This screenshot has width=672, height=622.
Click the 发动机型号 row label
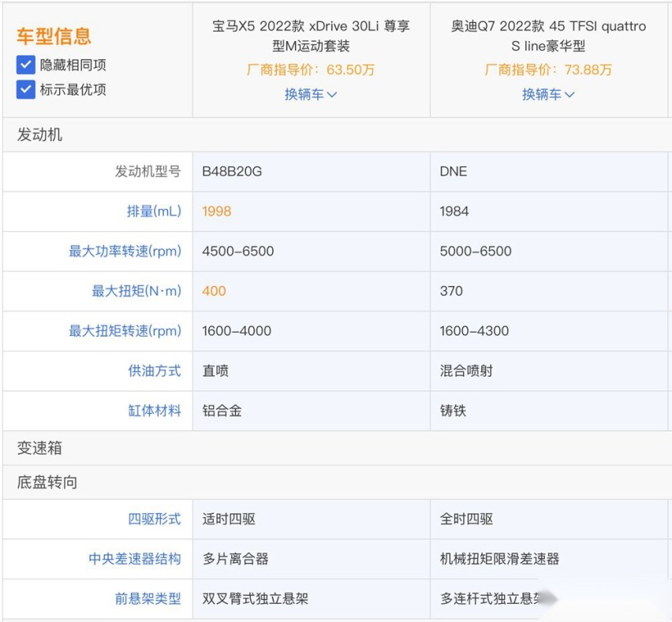pos(147,171)
